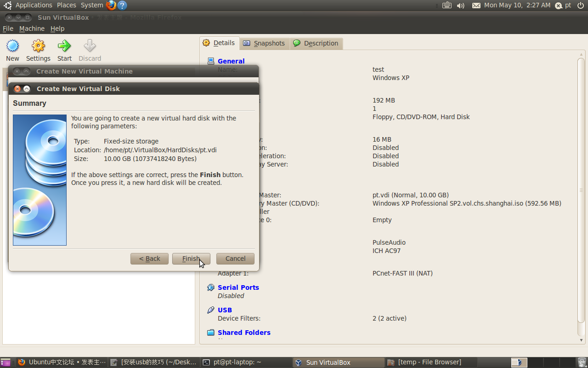Close the Create New Virtual Disk dialog

tap(17, 89)
